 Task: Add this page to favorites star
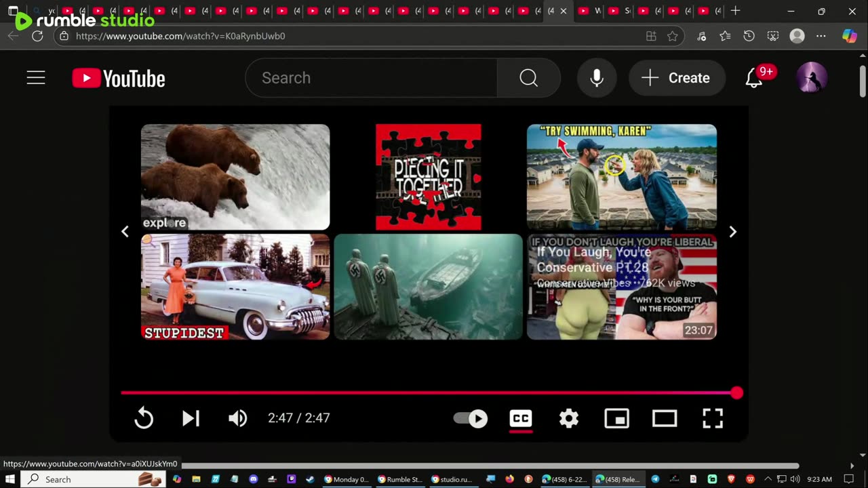(672, 36)
